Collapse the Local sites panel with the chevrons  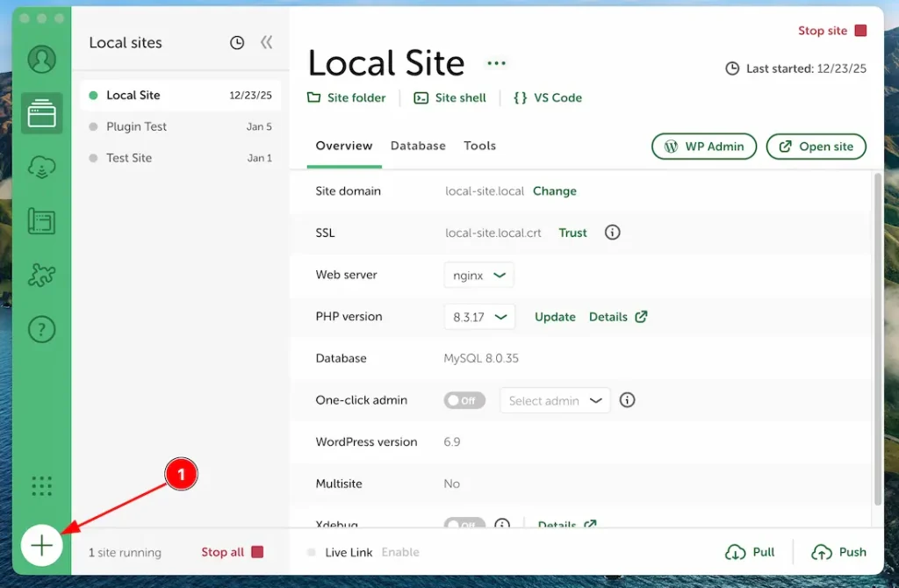266,42
